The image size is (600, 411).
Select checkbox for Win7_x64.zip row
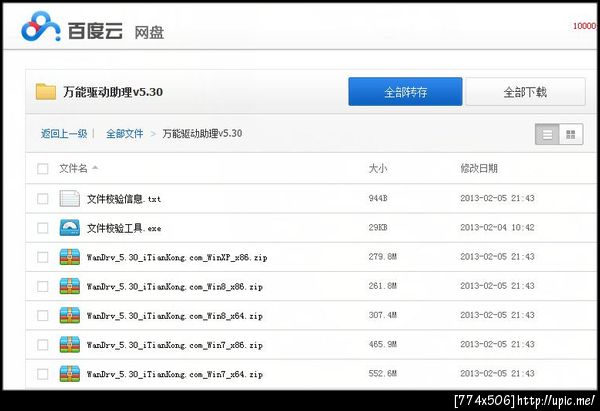pos(42,374)
